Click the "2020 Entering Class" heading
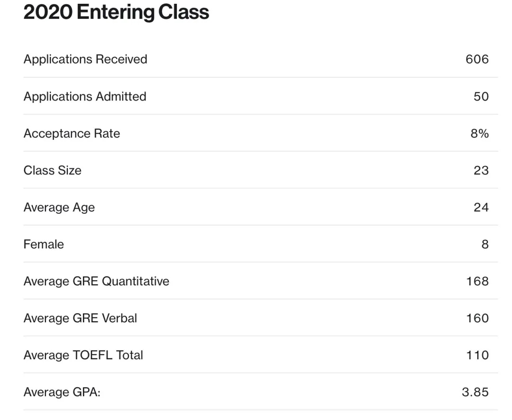The height and width of the screenshot is (420, 512). coord(116,13)
